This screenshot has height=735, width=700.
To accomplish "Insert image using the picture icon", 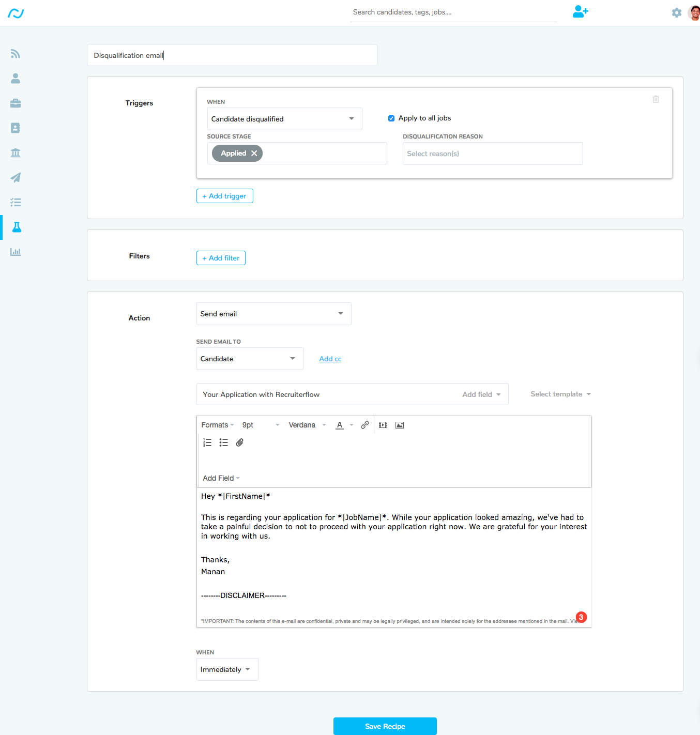I will [x=400, y=425].
